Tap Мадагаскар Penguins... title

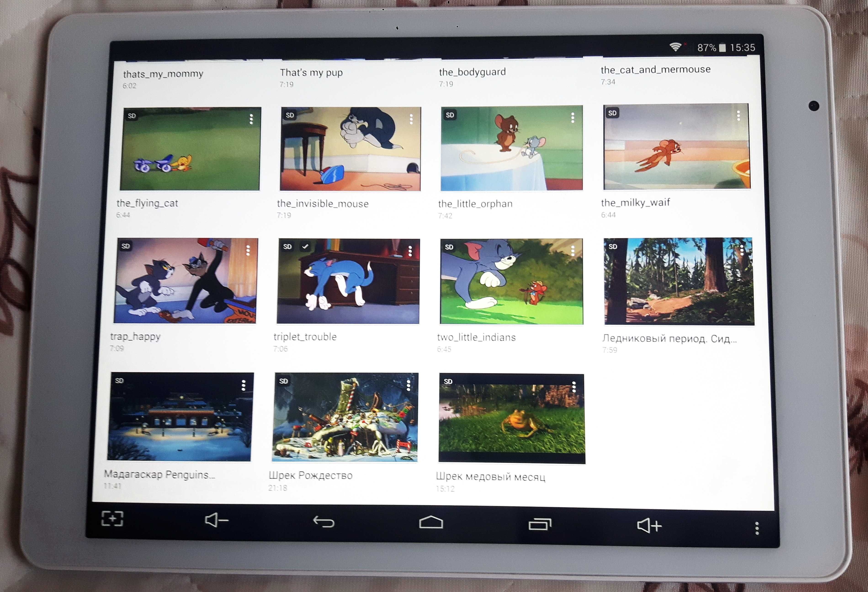(159, 475)
